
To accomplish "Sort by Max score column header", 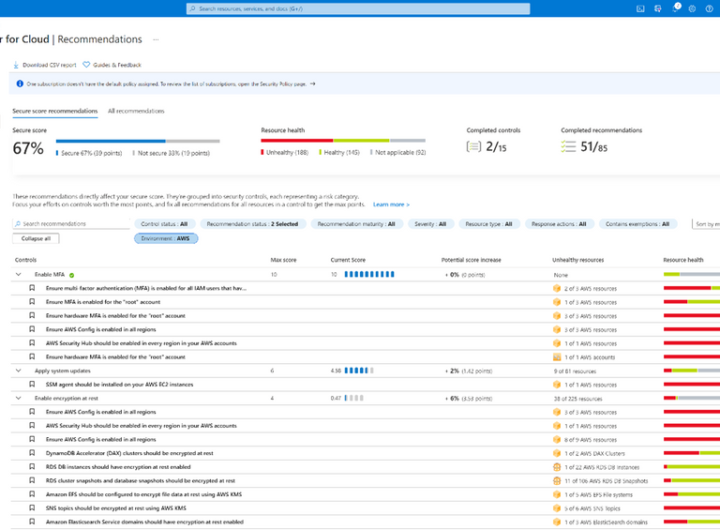I will click(283, 260).
